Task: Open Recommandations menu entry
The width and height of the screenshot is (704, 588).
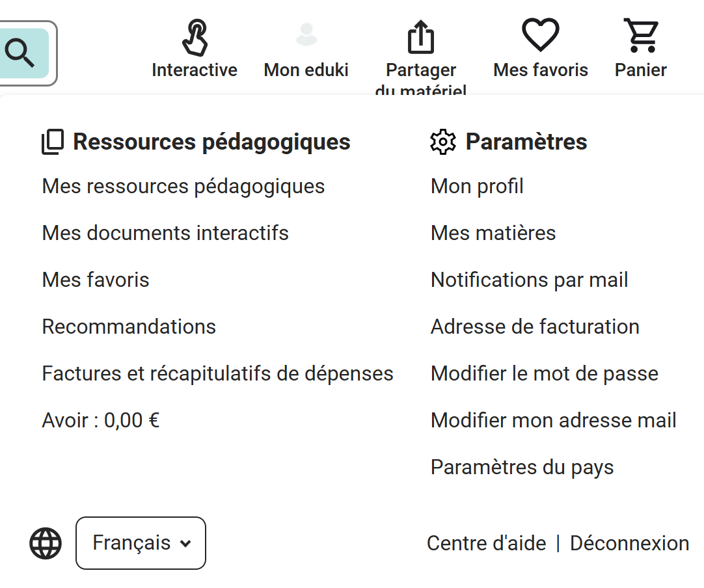Action: click(129, 327)
